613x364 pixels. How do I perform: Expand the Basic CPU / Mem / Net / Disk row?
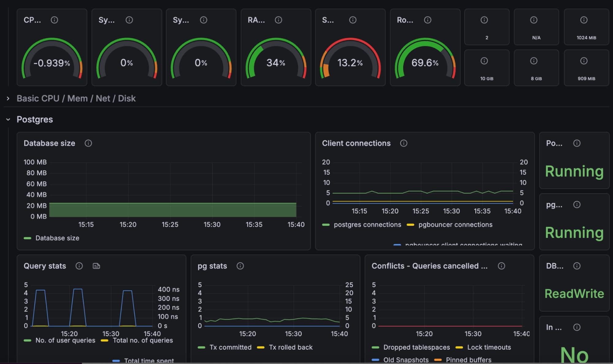pyautogui.click(x=8, y=98)
